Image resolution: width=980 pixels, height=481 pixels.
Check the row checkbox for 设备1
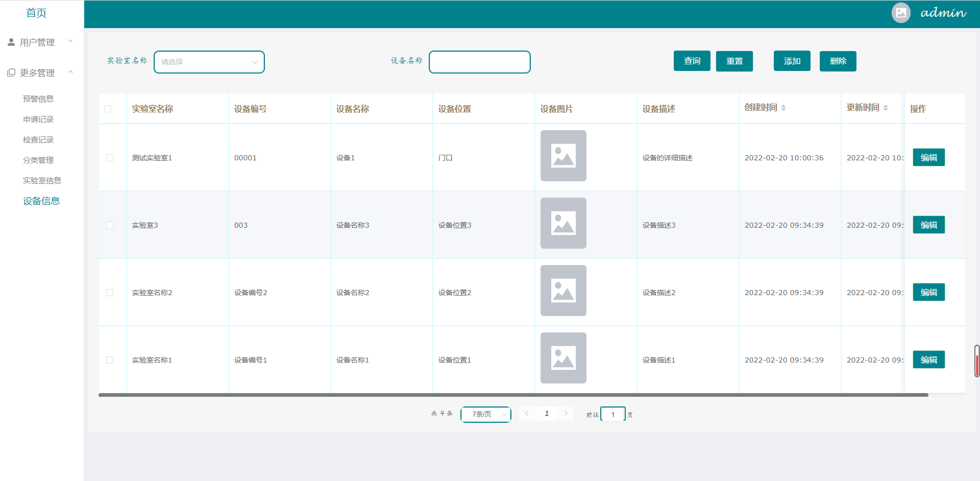tap(109, 158)
